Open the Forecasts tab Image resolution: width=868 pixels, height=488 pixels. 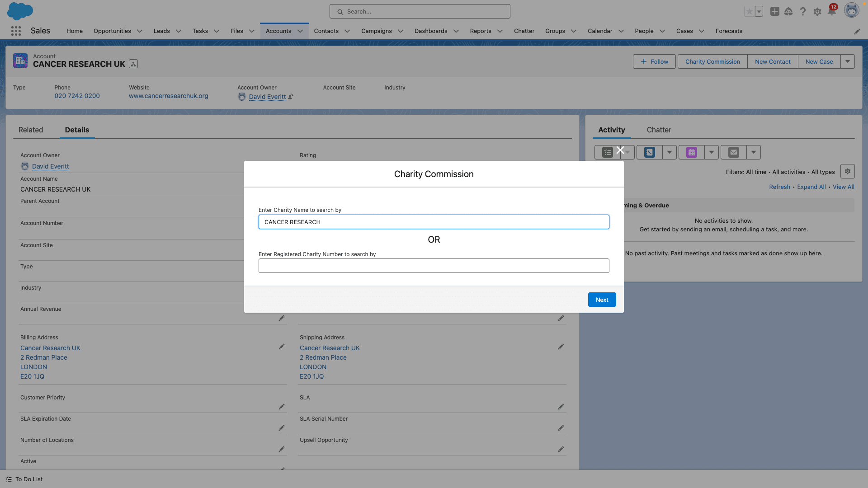729,31
